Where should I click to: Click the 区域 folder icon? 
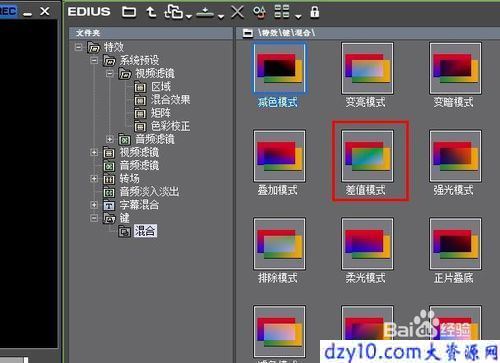coord(140,87)
